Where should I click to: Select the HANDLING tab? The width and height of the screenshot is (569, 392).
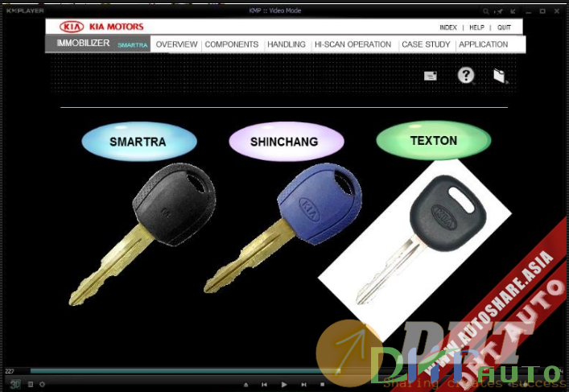(x=287, y=44)
